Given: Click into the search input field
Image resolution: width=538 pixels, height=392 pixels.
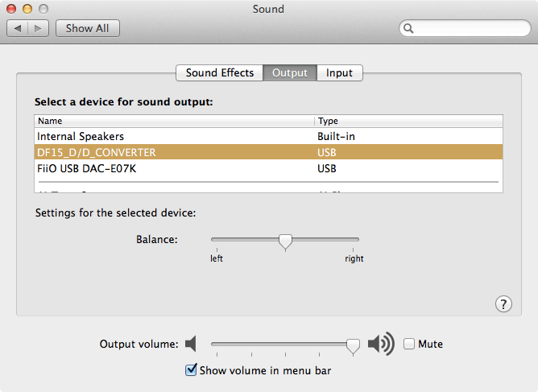Looking at the screenshot, I should [x=472, y=28].
